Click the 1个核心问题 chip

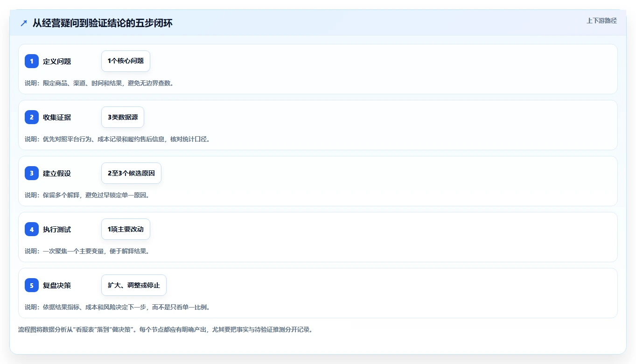(x=126, y=61)
